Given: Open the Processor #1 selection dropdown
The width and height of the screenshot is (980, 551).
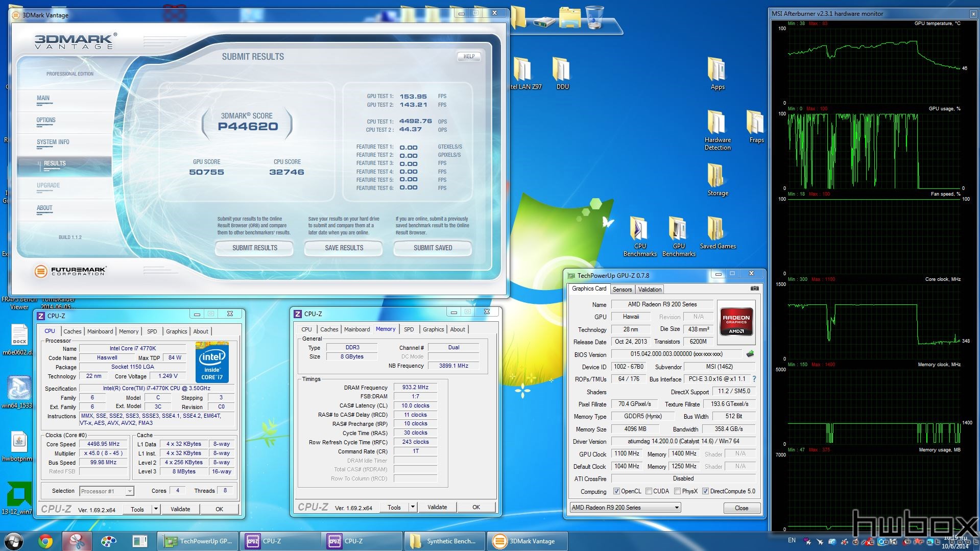Looking at the screenshot, I should point(107,491).
